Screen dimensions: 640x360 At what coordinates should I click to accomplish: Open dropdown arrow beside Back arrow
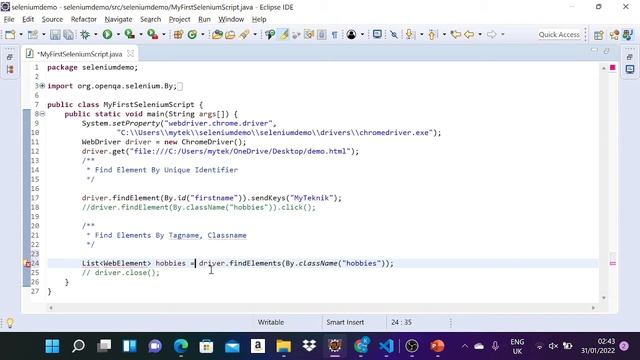(x=480, y=35)
